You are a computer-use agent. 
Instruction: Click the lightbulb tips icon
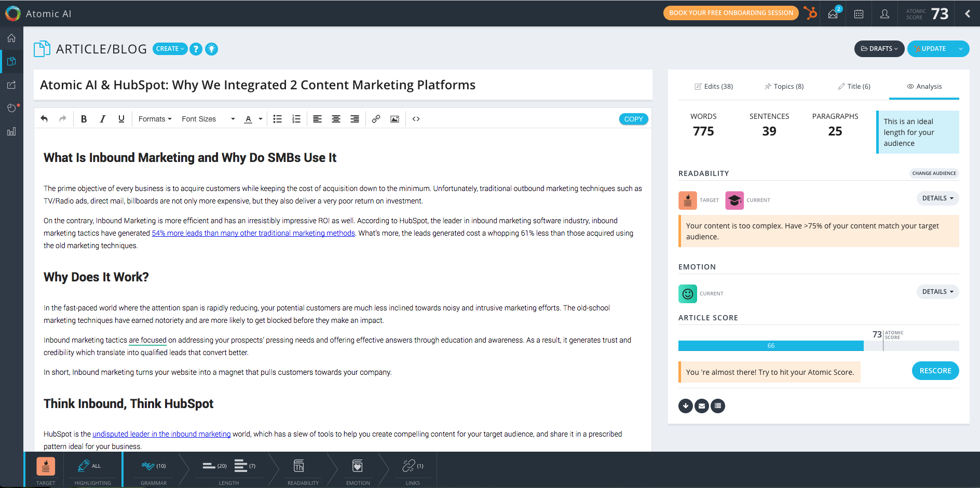[211, 49]
